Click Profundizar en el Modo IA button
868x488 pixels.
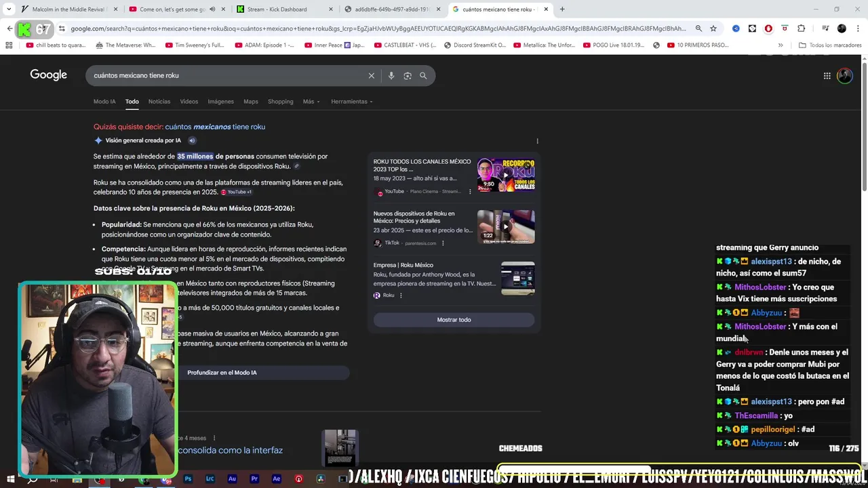click(222, 373)
